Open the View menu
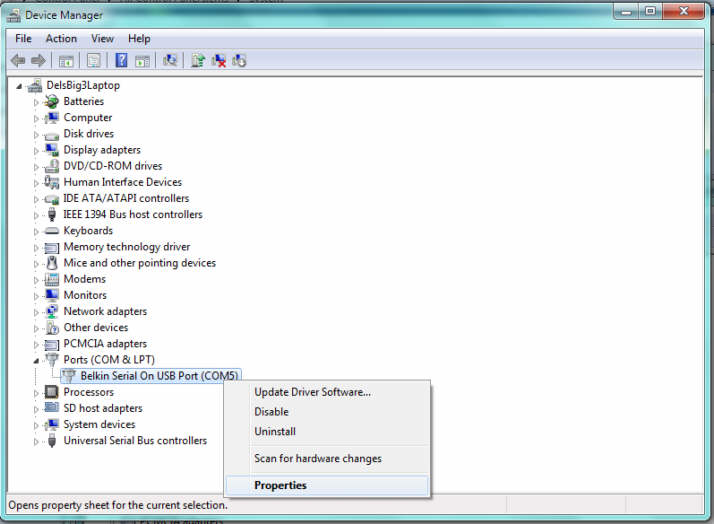This screenshot has height=524, width=714. tap(102, 39)
